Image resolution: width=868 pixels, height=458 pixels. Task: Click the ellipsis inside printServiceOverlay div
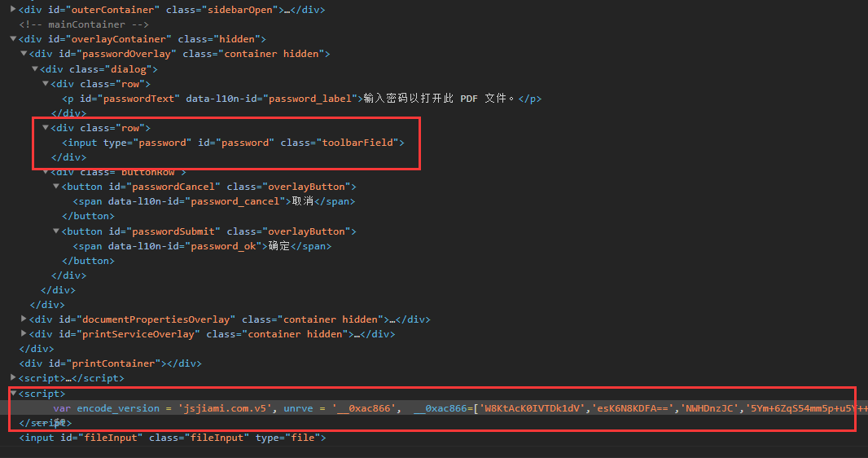pos(357,334)
